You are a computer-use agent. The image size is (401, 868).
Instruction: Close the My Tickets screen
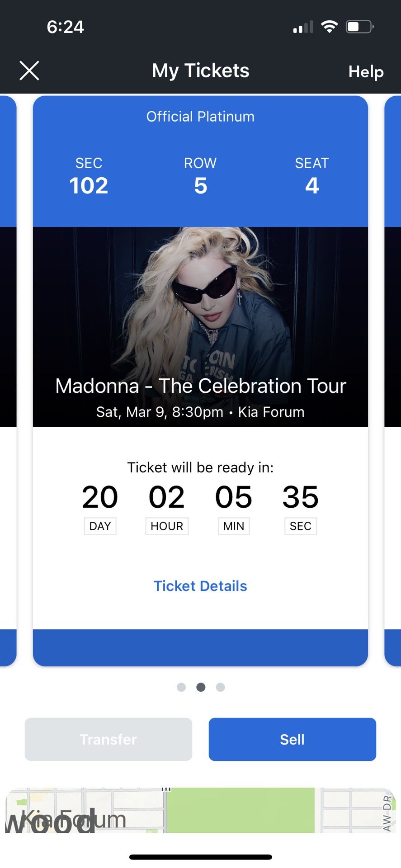pos(29,71)
